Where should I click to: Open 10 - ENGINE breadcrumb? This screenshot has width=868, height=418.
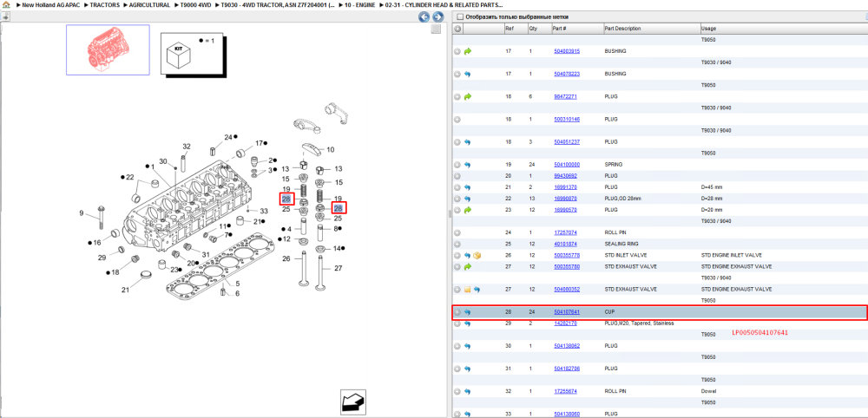[x=360, y=4]
